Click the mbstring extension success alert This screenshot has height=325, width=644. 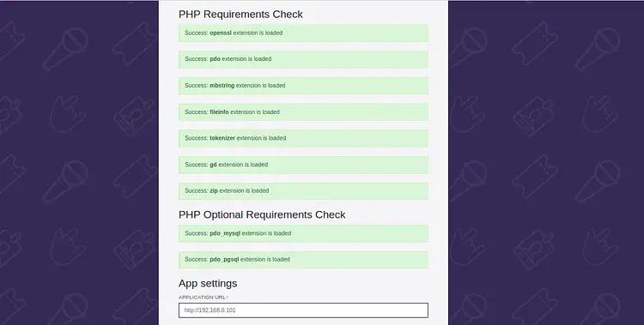coord(303,86)
